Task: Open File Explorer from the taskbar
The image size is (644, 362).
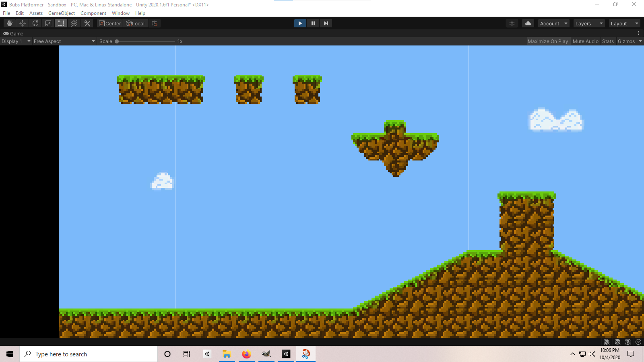Action: click(x=227, y=354)
